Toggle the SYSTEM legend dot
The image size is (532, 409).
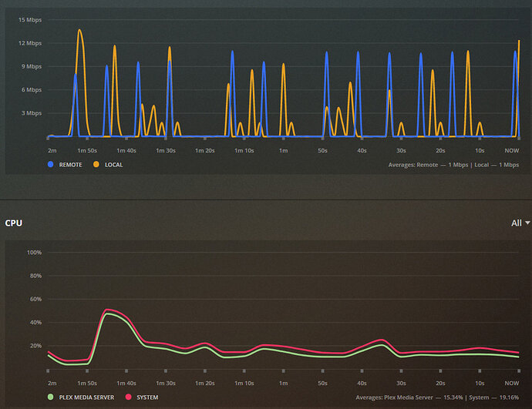click(128, 397)
